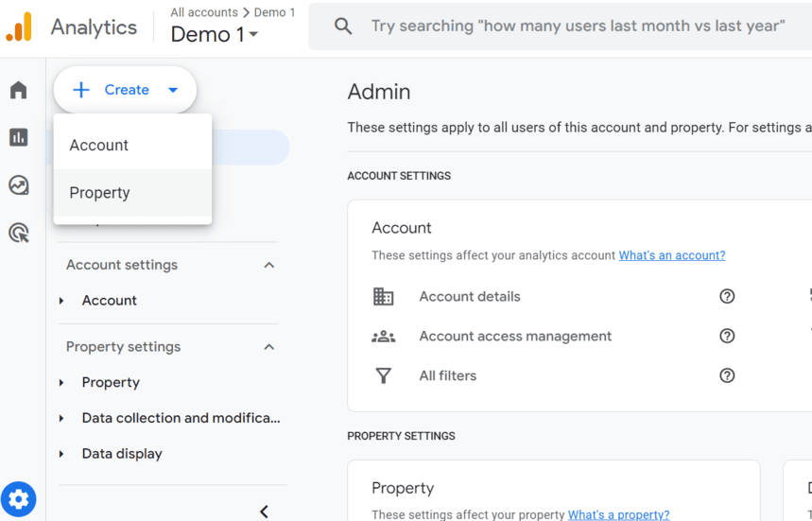Choose Property from Create menu
The height and width of the screenshot is (521, 812).
click(132, 193)
